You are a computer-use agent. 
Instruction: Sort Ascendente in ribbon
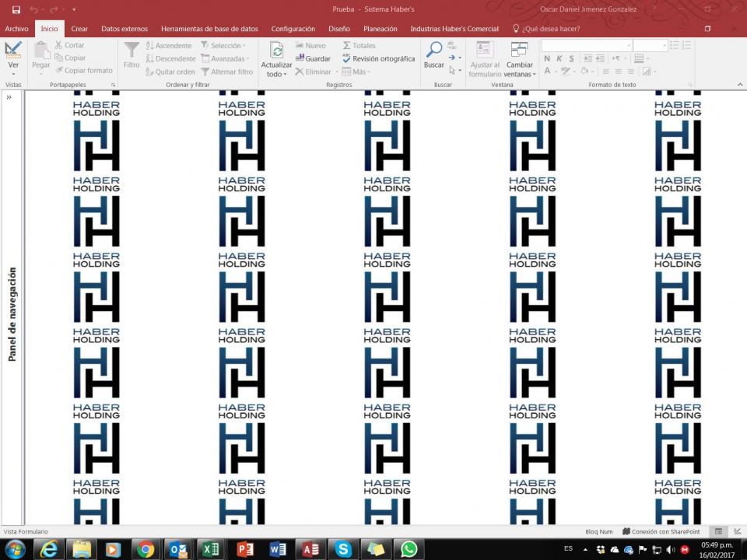(169, 46)
